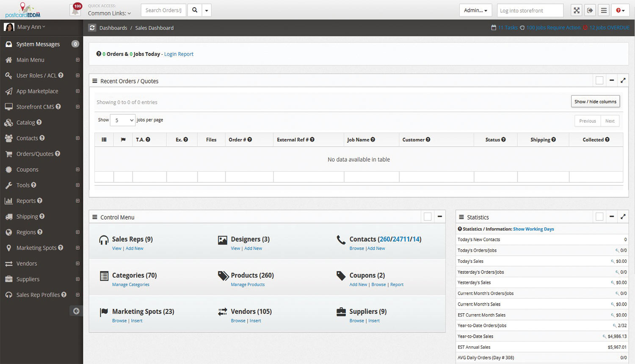
Task: Select the Sales Reps headset icon
Action: pos(104,240)
